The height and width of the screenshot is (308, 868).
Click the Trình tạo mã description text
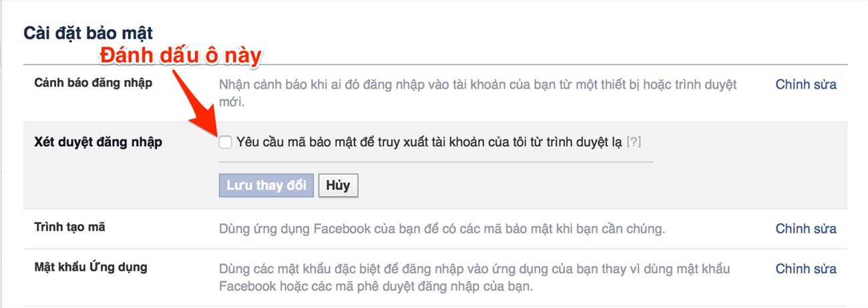(x=442, y=229)
